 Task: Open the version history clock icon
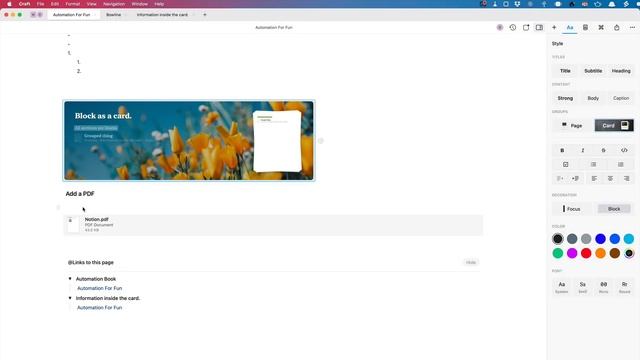point(513,27)
